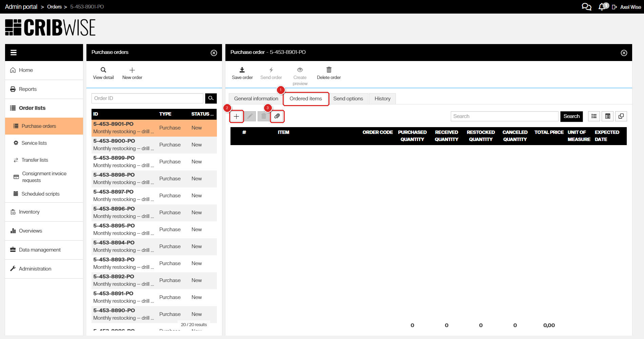Image resolution: width=644 pixels, height=339 pixels.
Task: Click the Delete order trash icon
Action: tap(328, 70)
